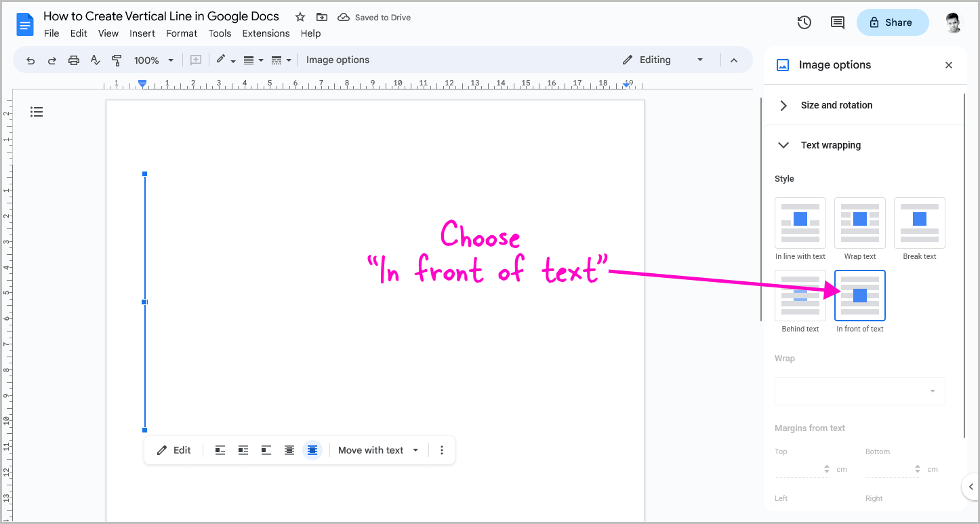Select the Border weight icon
The height and width of the screenshot is (524, 980).
pyautogui.click(x=249, y=60)
